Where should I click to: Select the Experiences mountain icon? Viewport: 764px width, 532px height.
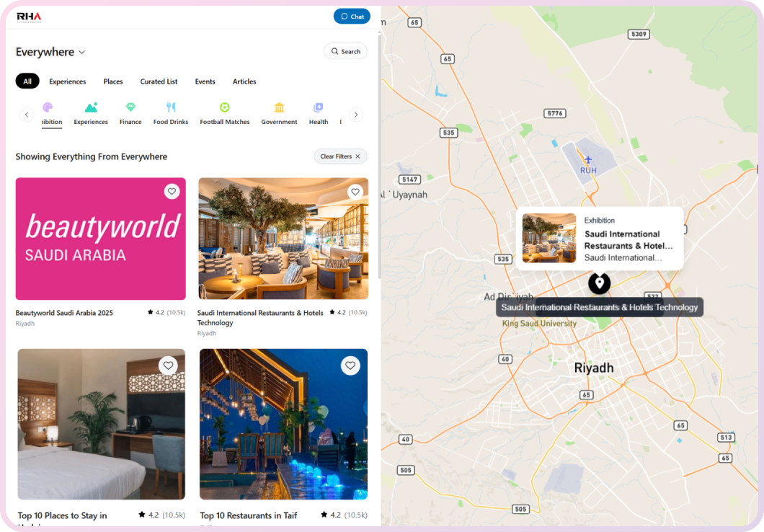coord(90,107)
